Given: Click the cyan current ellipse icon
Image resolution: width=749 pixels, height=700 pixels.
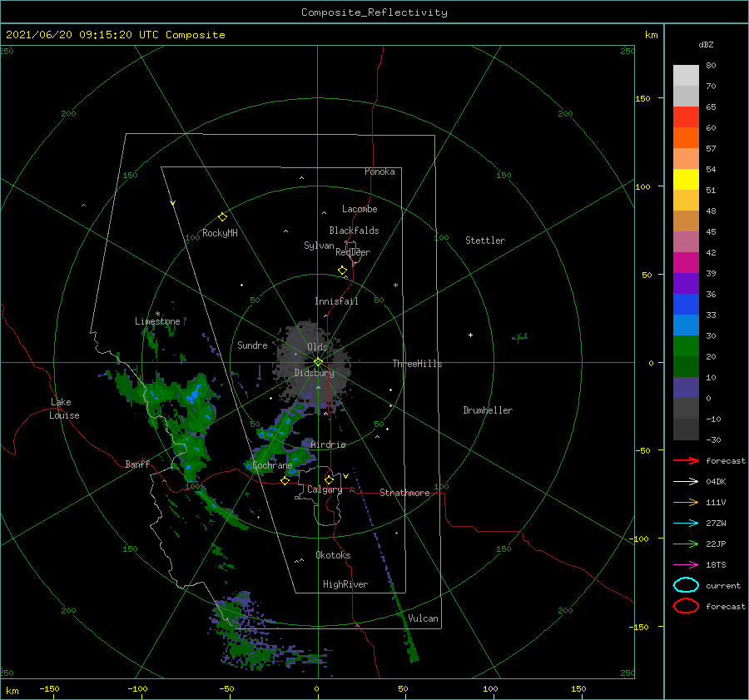Looking at the screenshot, I should 686,585.
